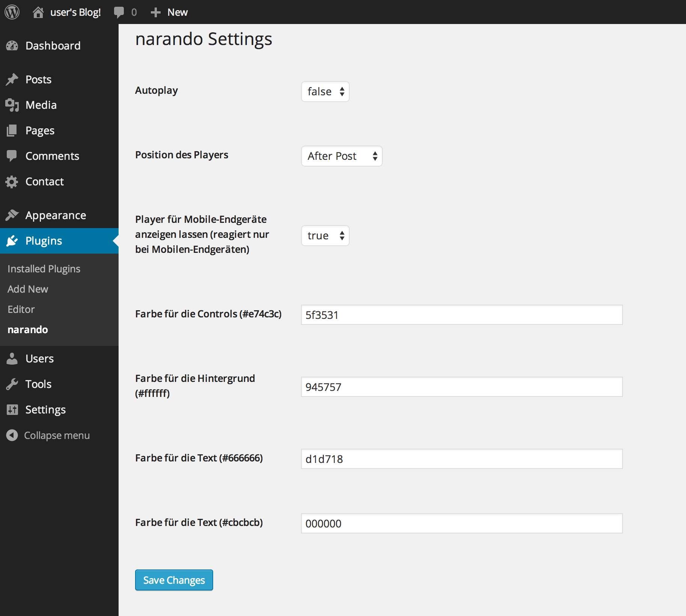Click the Media icon in the sidebar

[x=12, y=105]
